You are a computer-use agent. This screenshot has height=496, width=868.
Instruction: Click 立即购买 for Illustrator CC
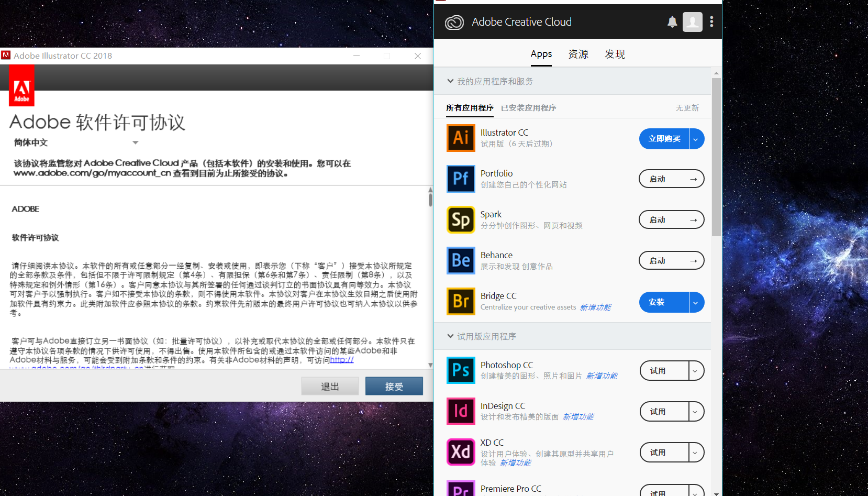664,139
